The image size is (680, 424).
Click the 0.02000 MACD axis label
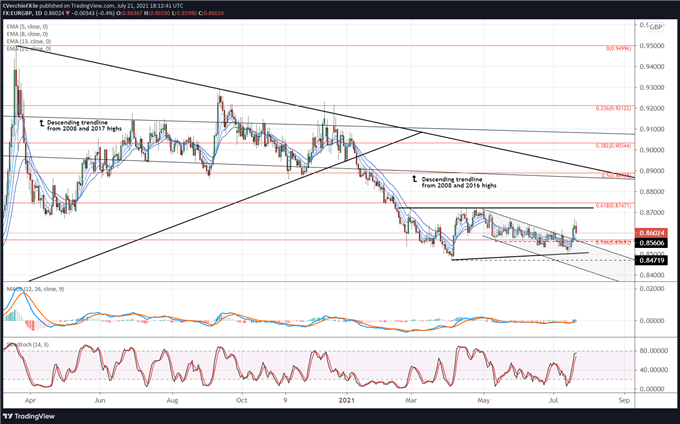[x=651, y=289]
